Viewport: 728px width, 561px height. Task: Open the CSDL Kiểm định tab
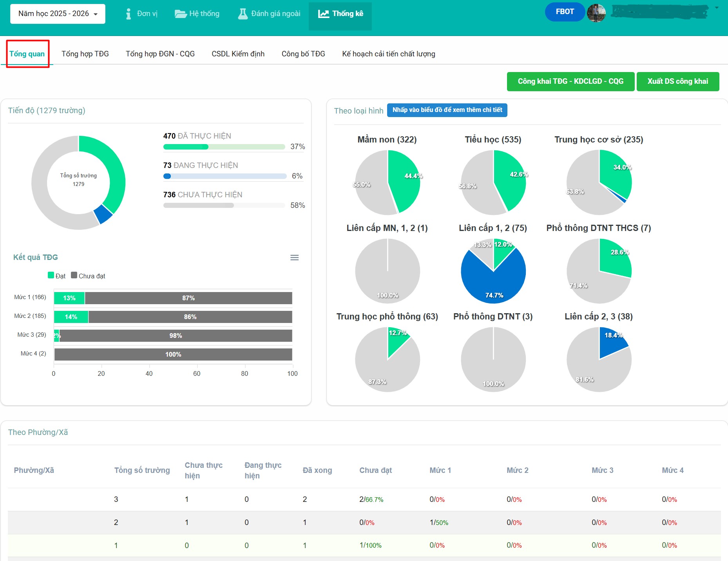[x=238, y=54]
